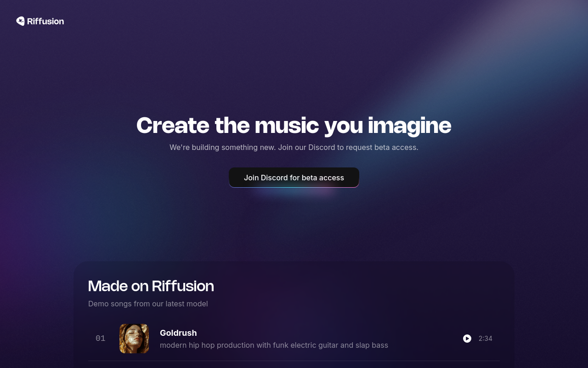
Task: Click the word imagine in the headline
Action: 409,125
